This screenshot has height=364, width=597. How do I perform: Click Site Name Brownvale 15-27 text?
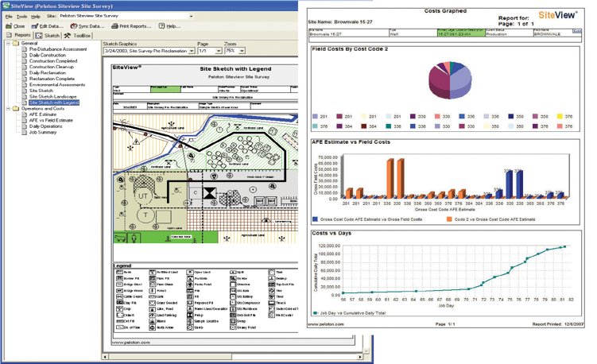[x=340, y=22]
